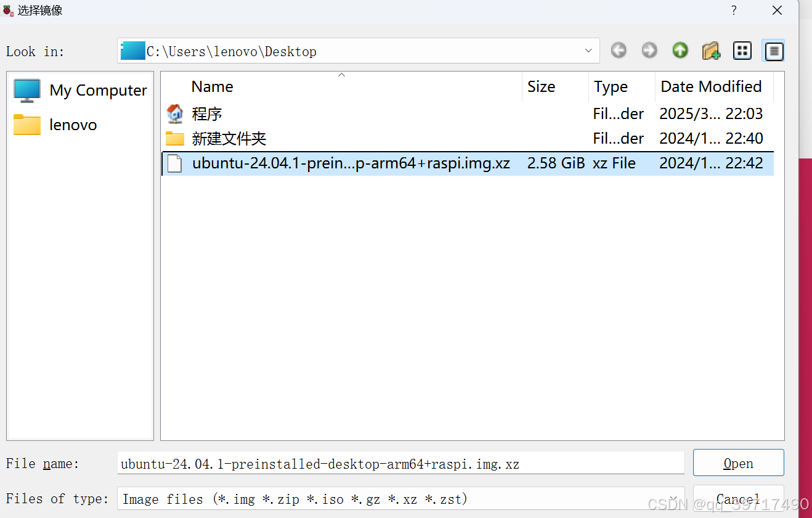Screen dimensions: 812x518
Task: Select the lenovo folder in sidebar
Action: pyautogui.click(x=73, y=125)
